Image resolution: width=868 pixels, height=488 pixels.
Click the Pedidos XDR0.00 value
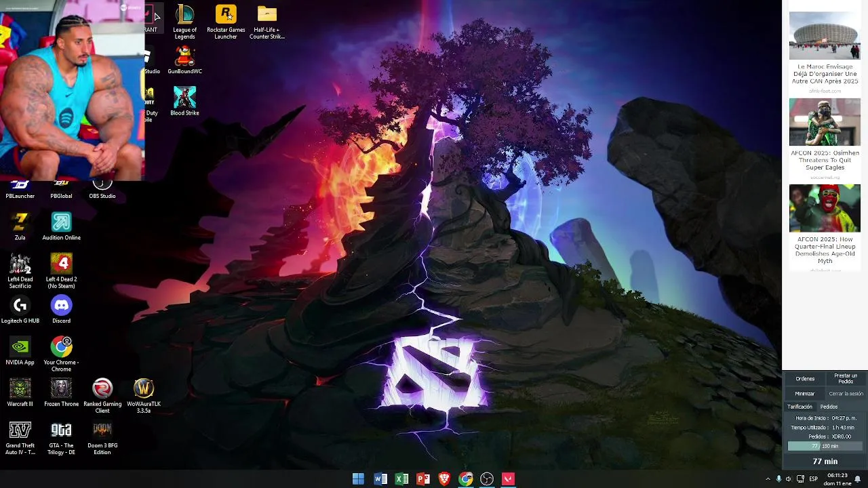(840, 436)
